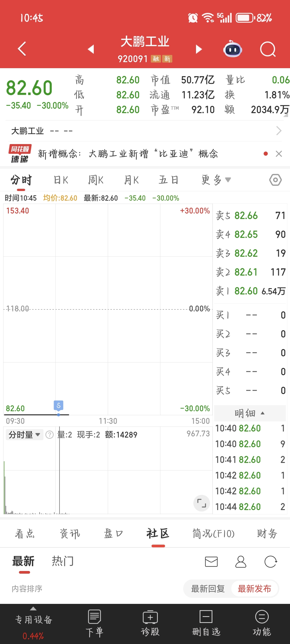This screenshot has height=644, width=290.
Task: Refresh community with circular arrow icon
Action: coord(271,562)
